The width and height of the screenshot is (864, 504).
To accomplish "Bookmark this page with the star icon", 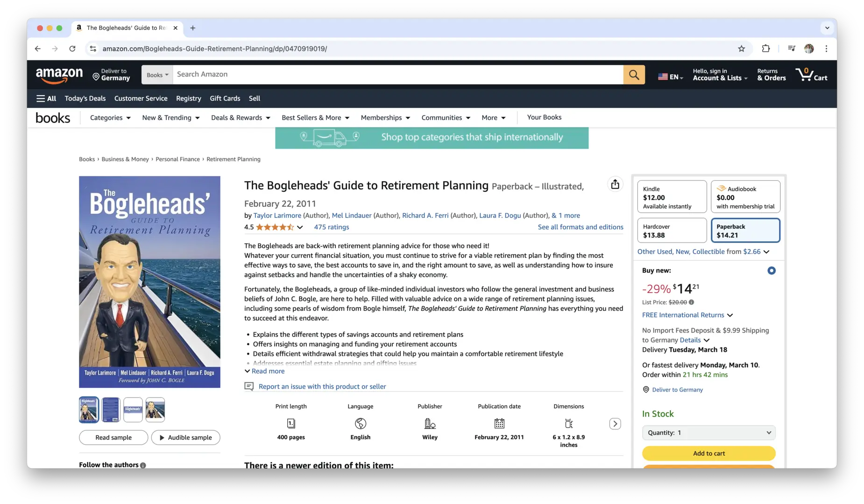I will [x=741, y=49].
